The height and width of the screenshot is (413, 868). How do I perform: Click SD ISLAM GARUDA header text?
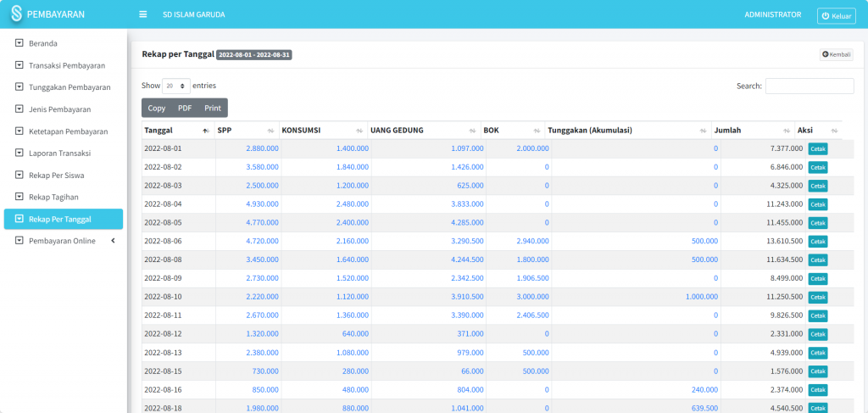[194, 14]
